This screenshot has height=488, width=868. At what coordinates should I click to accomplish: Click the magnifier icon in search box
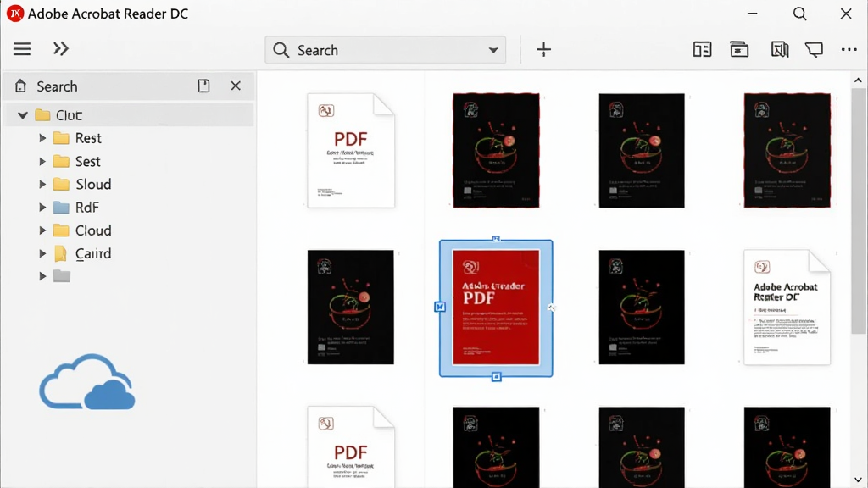click(281, 50)
